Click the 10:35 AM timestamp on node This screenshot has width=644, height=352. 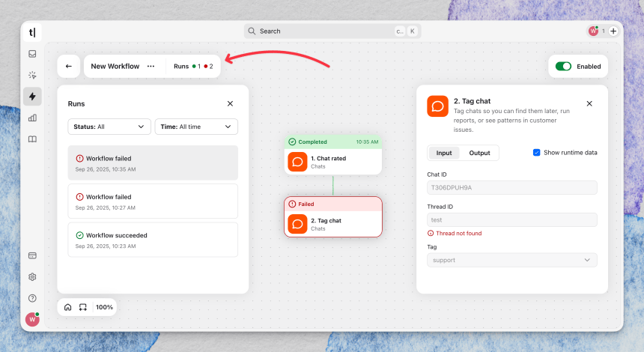click(x=367, y=142)
